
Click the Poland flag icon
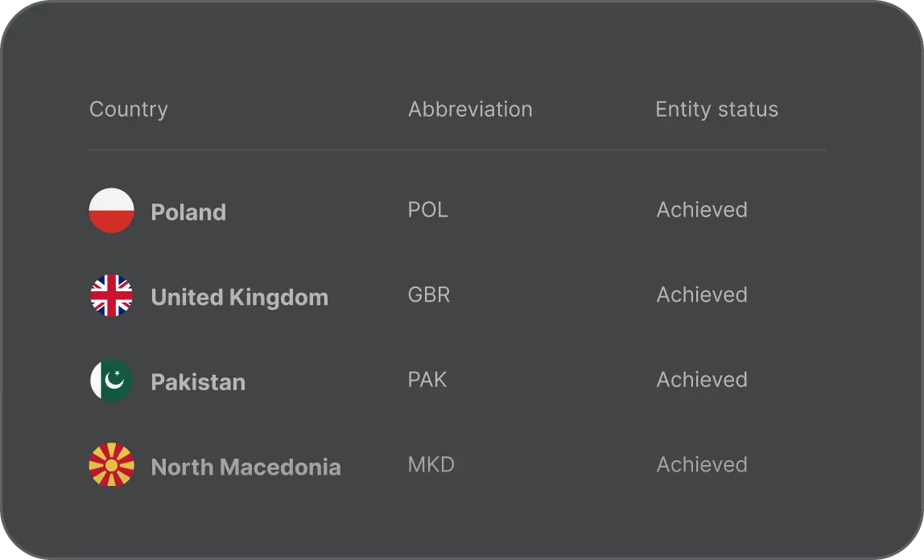tap(111, 211)
